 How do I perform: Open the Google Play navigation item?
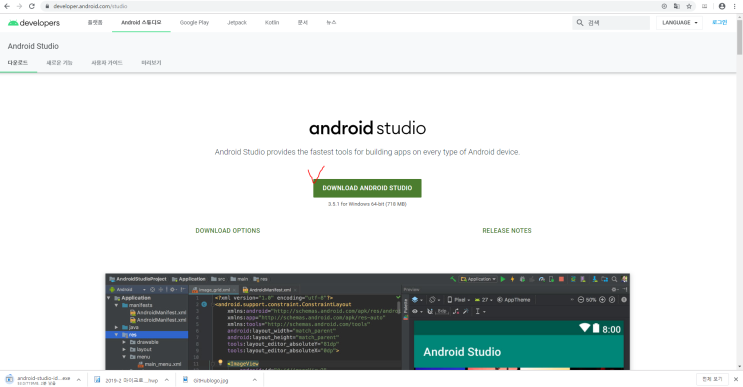coord(194,22)
